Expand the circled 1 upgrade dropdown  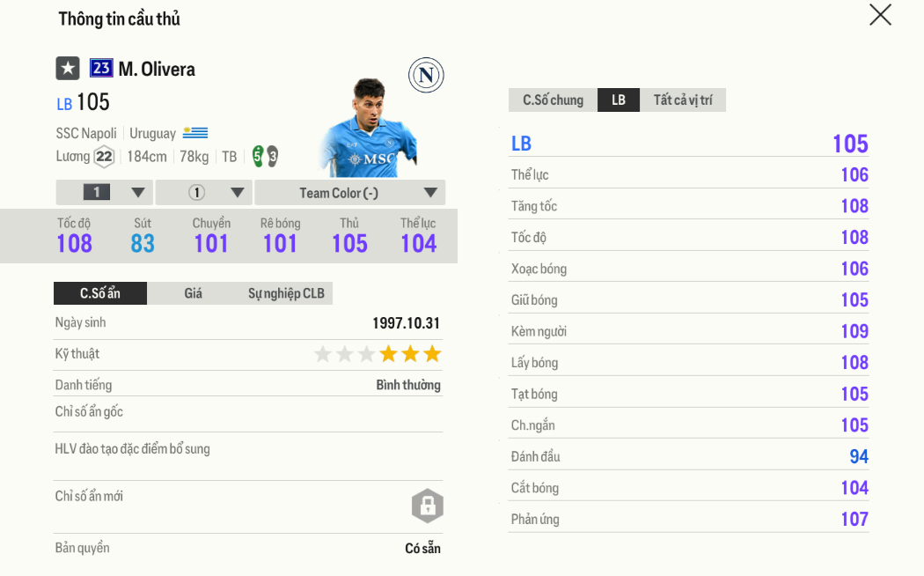(x=202, y=191)
